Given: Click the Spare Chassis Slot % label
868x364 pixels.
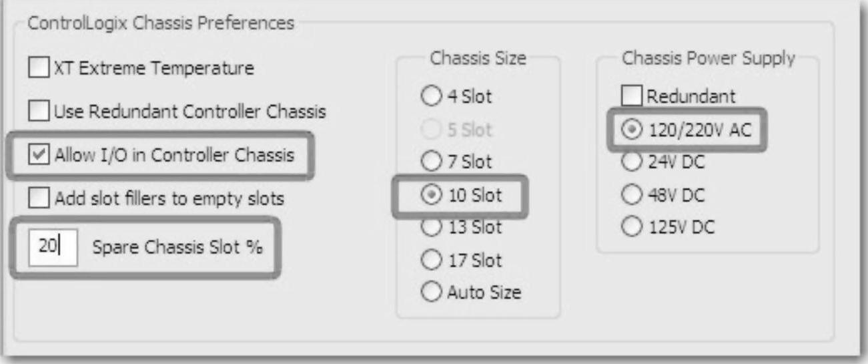Looking at the screenshot, I should tap(177, 247).
